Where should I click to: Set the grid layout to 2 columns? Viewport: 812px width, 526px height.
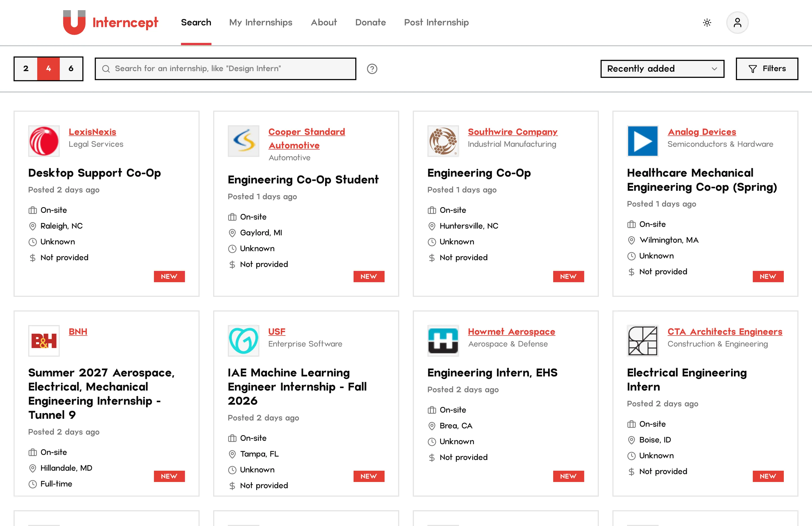click(26, 69)
